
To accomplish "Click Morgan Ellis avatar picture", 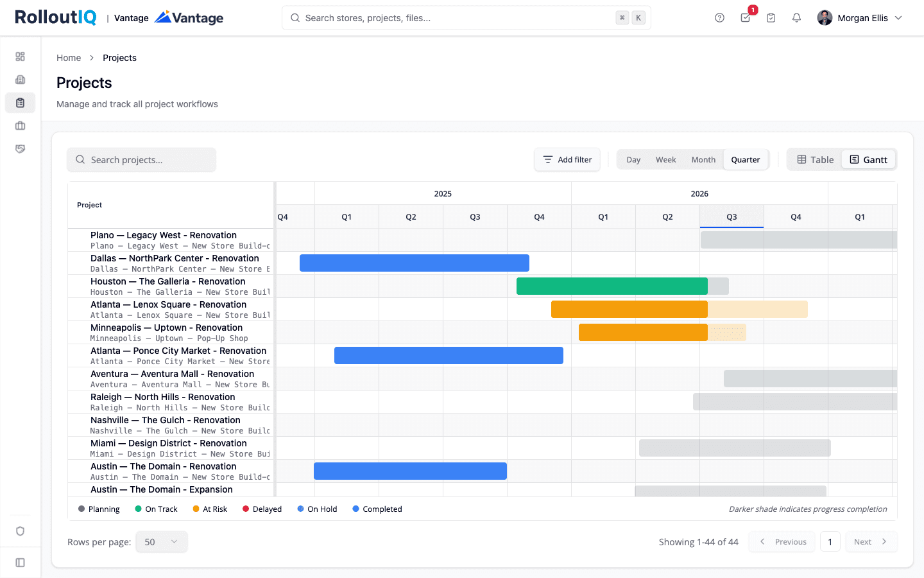I will tap(825, 18).
